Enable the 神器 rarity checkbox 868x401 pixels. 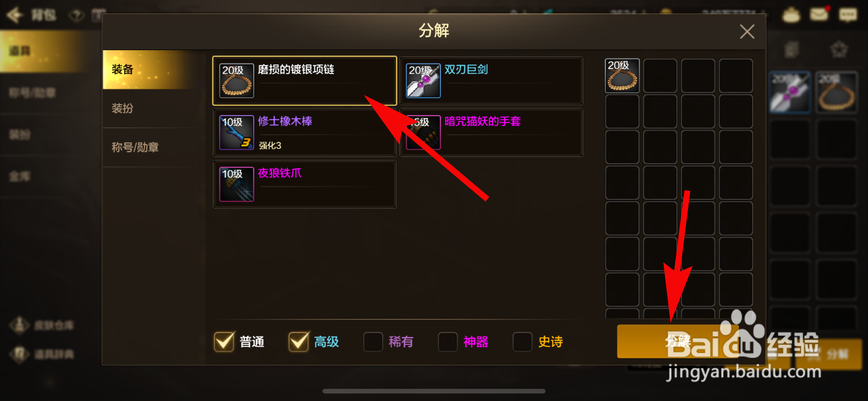[x=447, y=342]
